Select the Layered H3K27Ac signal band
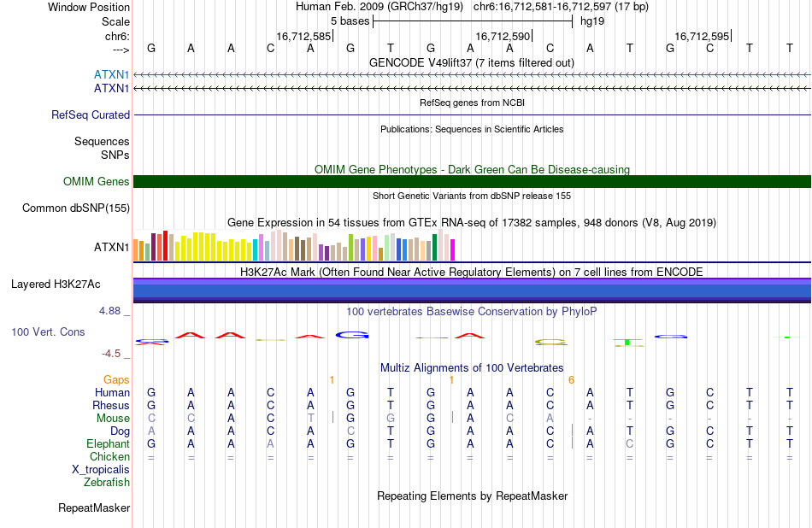 tap(472, 290)
